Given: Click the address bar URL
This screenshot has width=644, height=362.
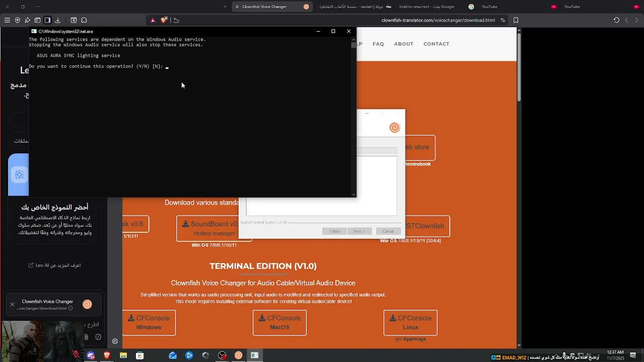Looking at the screenshot, I should [438, 20].
